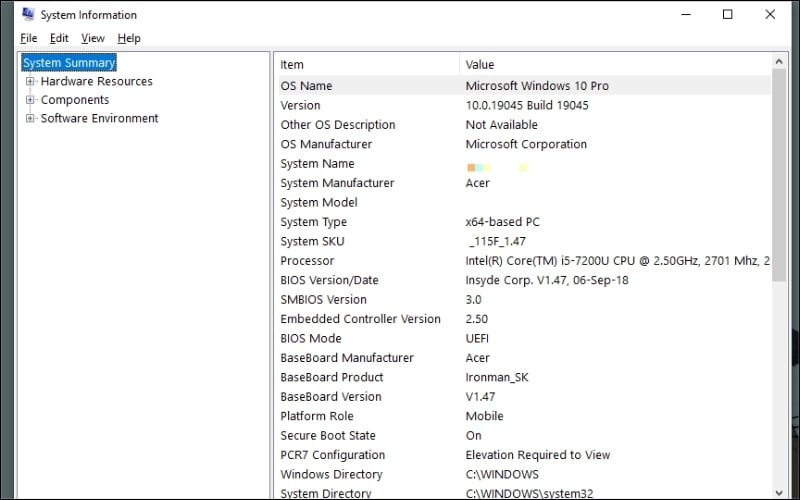Click the Insyde Corp. V1.47 value

point(547,280)
